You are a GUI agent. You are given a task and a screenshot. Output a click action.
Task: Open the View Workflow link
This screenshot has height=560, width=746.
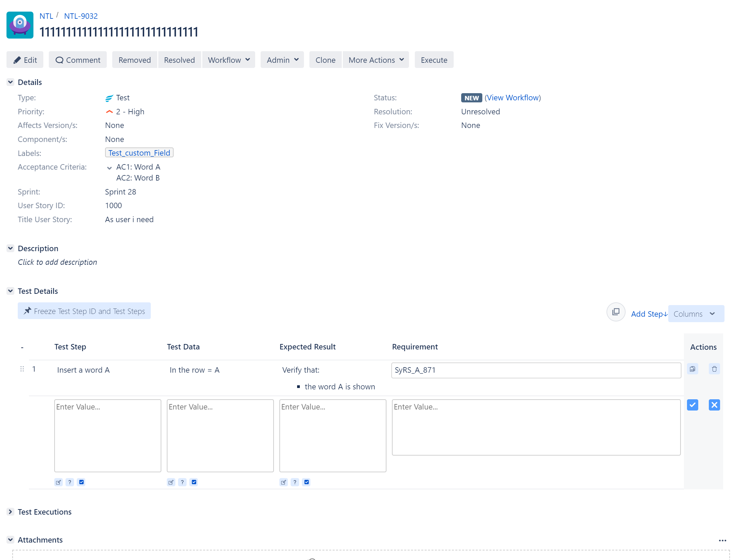pyautogui.click(x=513, y=98)
